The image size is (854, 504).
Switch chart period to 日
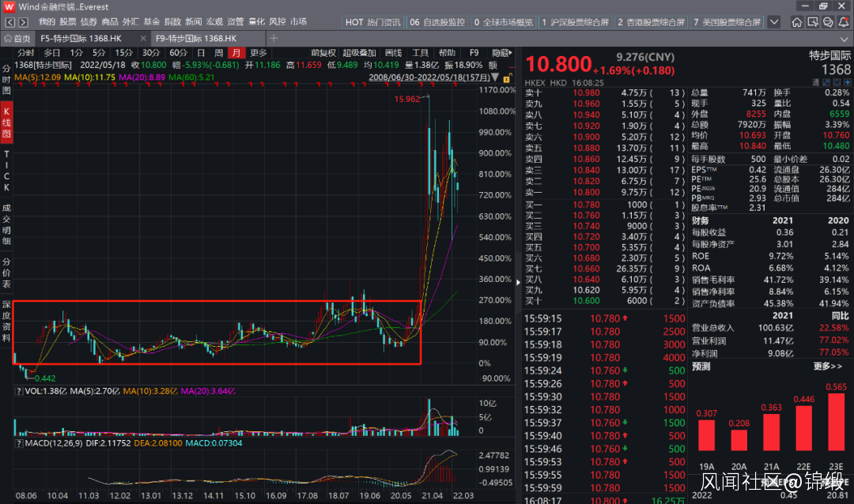[201, 53]
